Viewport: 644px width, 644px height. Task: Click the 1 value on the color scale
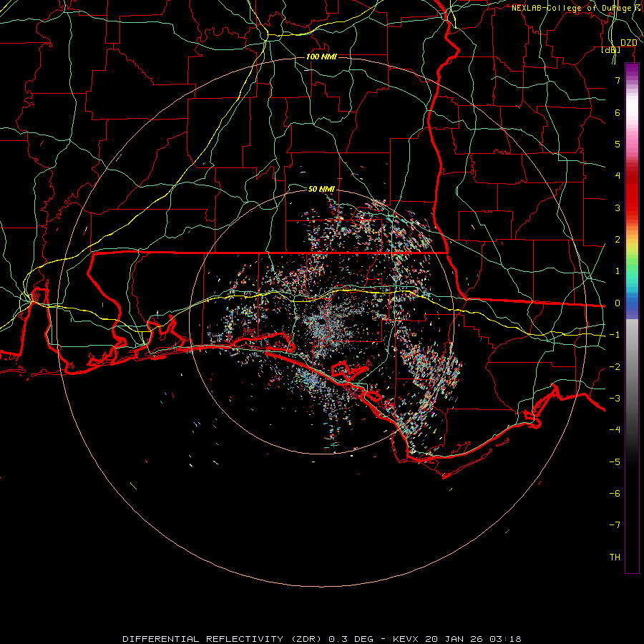[618, 271]
